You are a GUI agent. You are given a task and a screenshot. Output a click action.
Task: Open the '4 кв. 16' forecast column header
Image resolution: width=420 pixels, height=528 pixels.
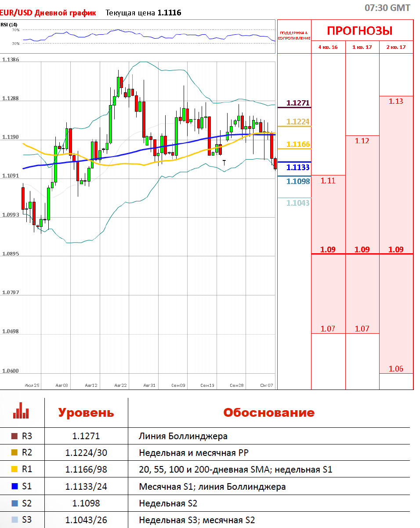[328, 47]
